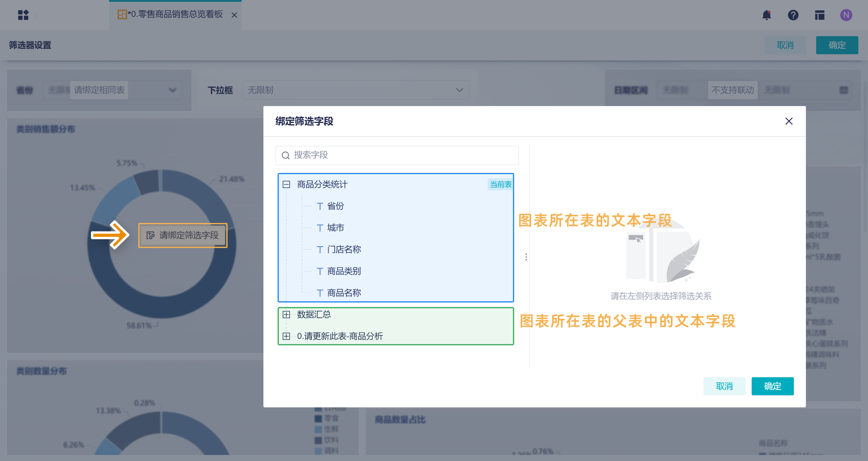
Task: Close the 绑定筛选字段 dialog with the X
Action: (x=788, y=121)
